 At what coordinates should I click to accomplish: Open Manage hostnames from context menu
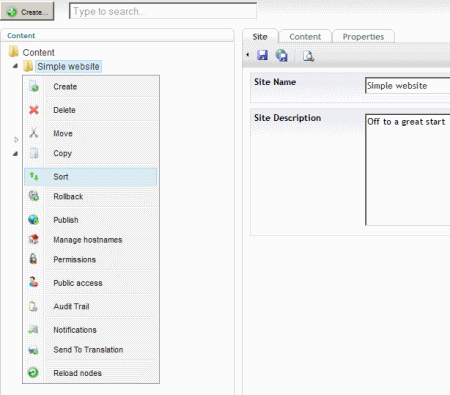point(91,240)
